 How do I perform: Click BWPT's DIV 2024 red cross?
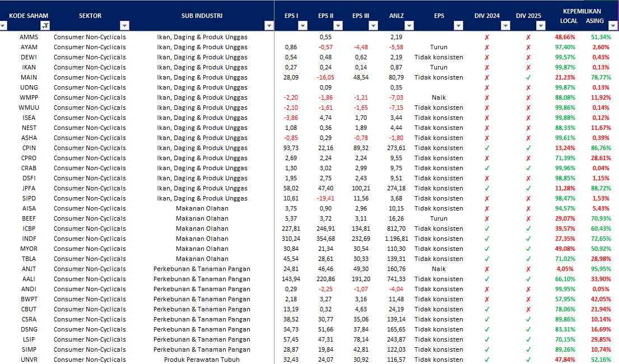(x=486, y=299)
